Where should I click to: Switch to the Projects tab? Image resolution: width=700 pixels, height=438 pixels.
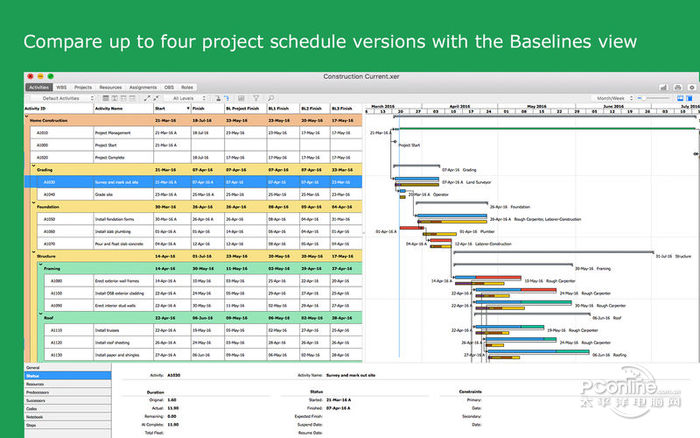tap(83, 87)
